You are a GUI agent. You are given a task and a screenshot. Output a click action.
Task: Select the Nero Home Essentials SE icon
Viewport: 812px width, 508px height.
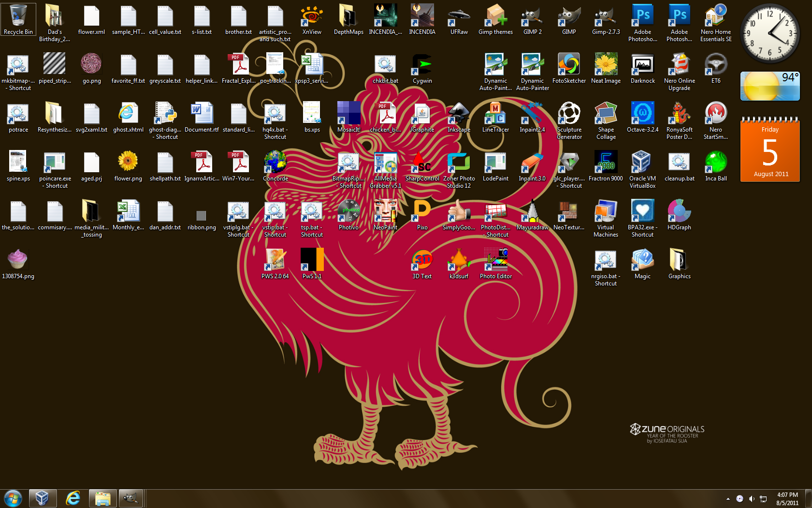coord(716,23)
